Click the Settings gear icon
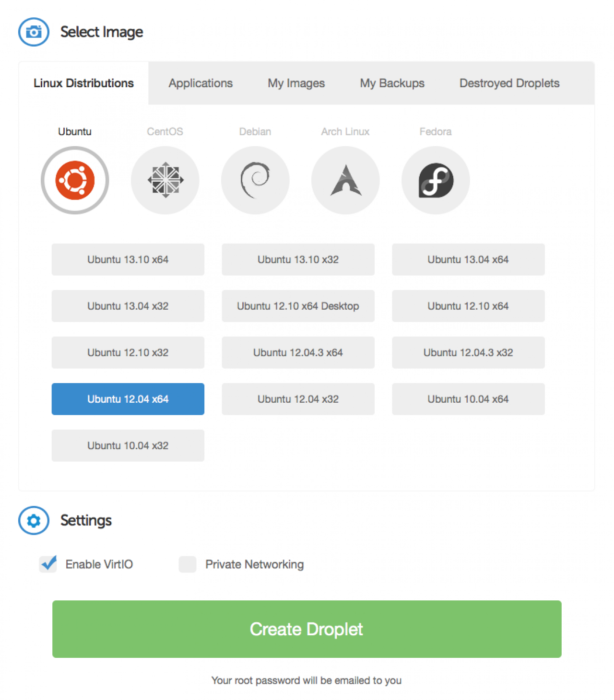Viewport: 614px width, 700px height. (x=34, y=520)
